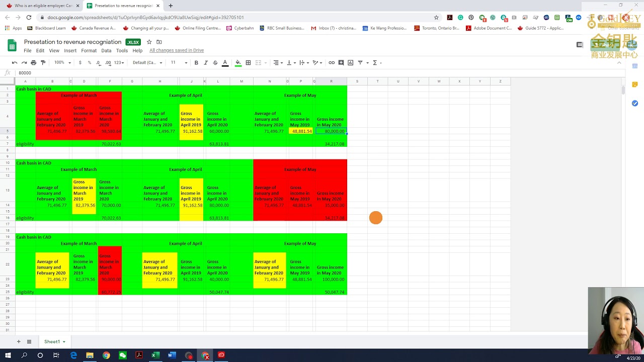Open Adobe Document C... bookmark

coord(489,28)
